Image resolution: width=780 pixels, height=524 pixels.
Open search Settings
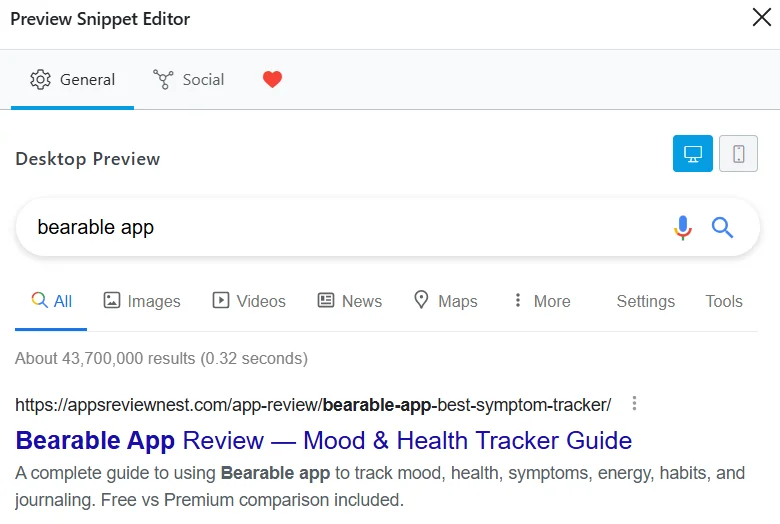[646, 301]
